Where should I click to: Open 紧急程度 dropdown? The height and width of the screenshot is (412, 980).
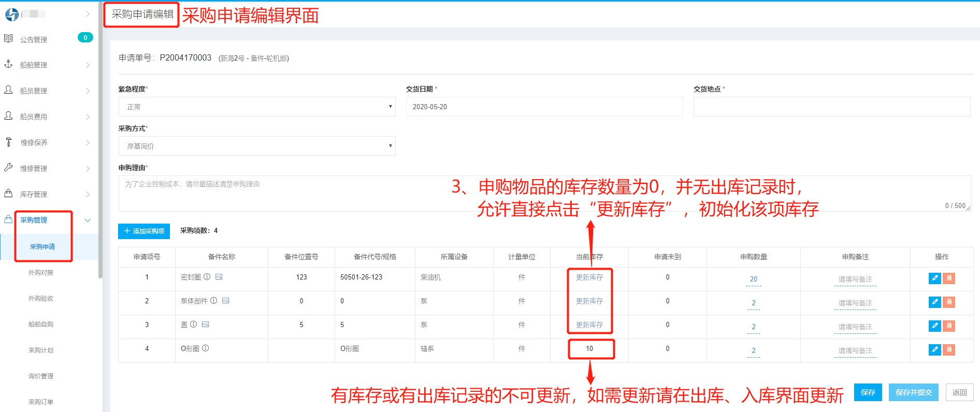pos(257,107)
